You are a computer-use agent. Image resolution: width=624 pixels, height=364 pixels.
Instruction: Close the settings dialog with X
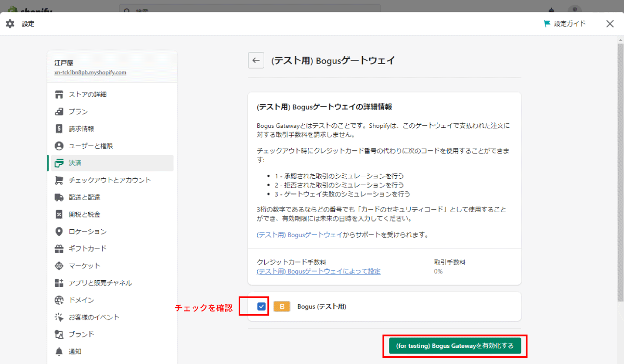point(610,24)
